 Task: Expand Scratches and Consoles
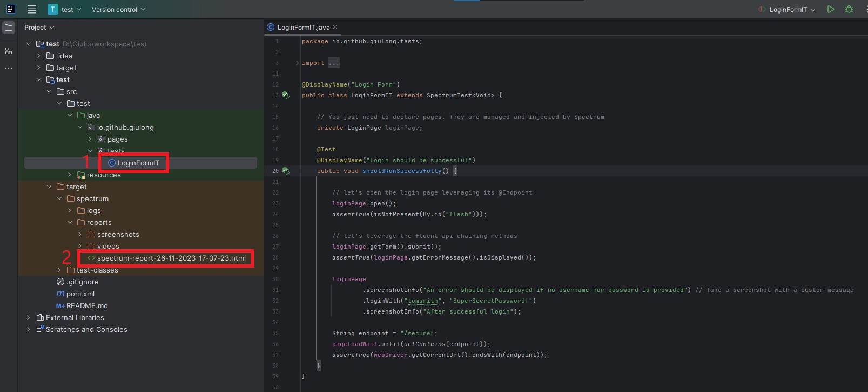pyautogui.click(x=29, y=329)
